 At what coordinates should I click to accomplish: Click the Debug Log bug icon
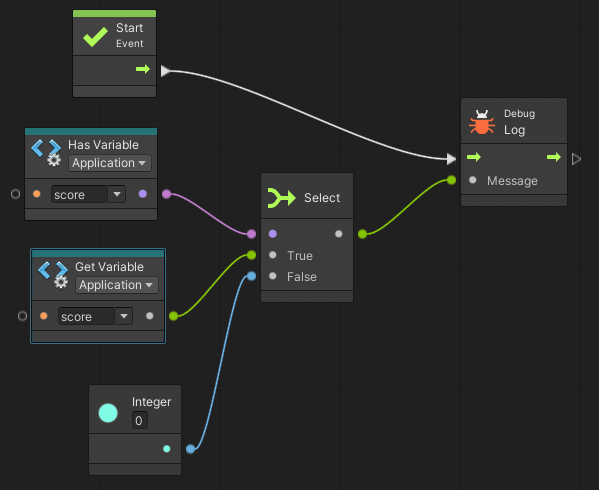[x=482, y=122]
